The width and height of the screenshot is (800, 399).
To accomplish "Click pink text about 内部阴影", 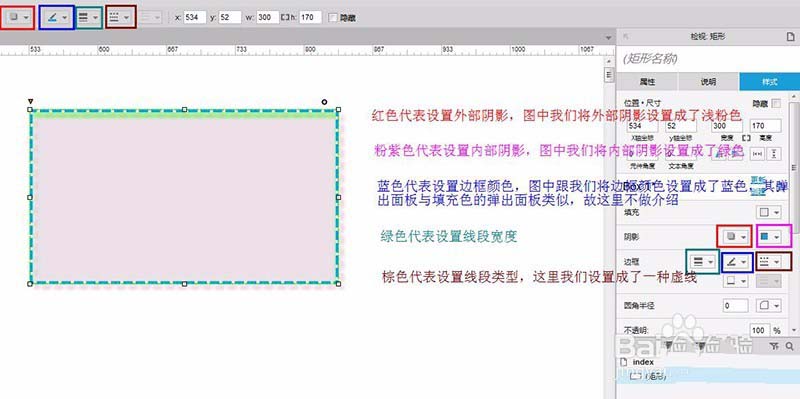I will pos(559,150).
